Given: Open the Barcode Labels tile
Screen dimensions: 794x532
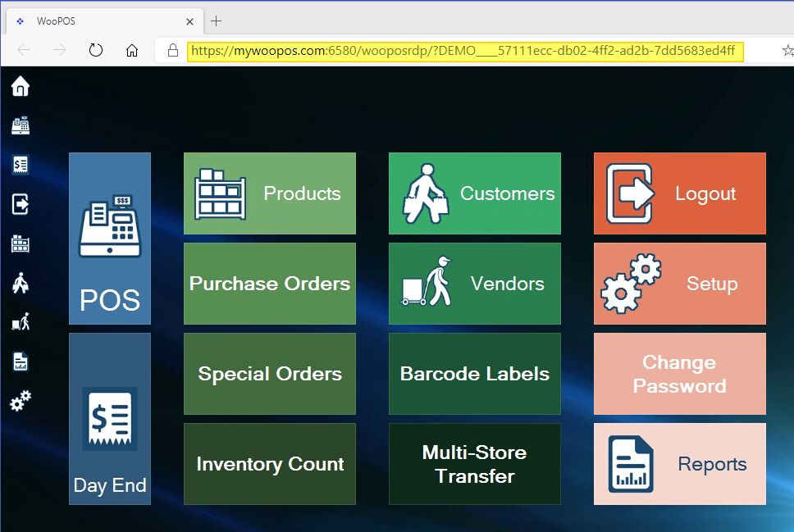Looking at the screenshot, I should (475, 374).
